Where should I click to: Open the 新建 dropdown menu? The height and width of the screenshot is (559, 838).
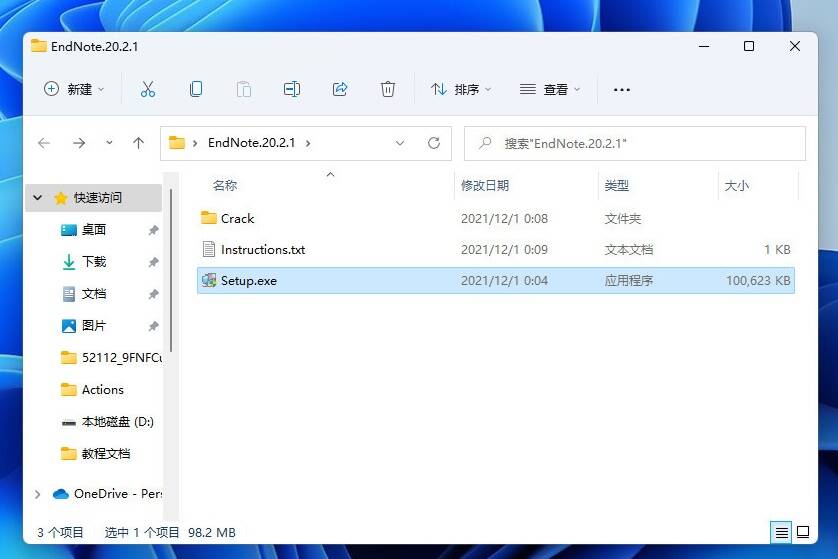pyautogui.click(x=74, y=89)
